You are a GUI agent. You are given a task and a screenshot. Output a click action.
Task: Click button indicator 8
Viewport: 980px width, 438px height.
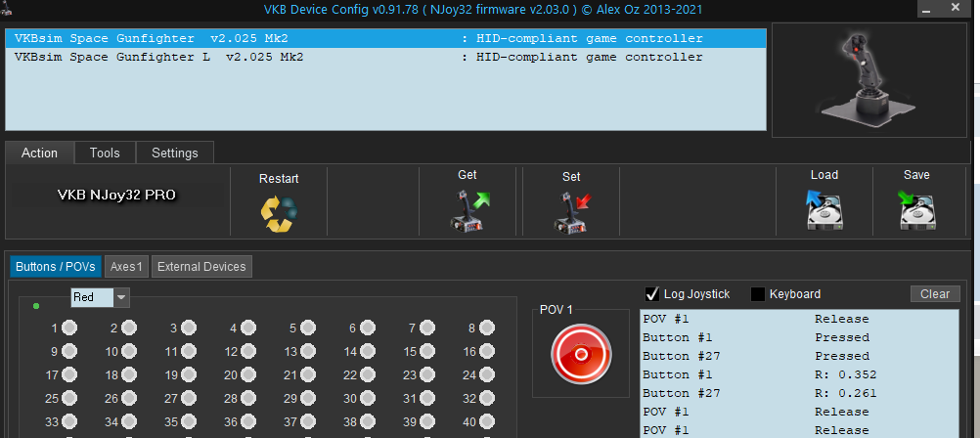pyautogui.click(x=487, y=328)
